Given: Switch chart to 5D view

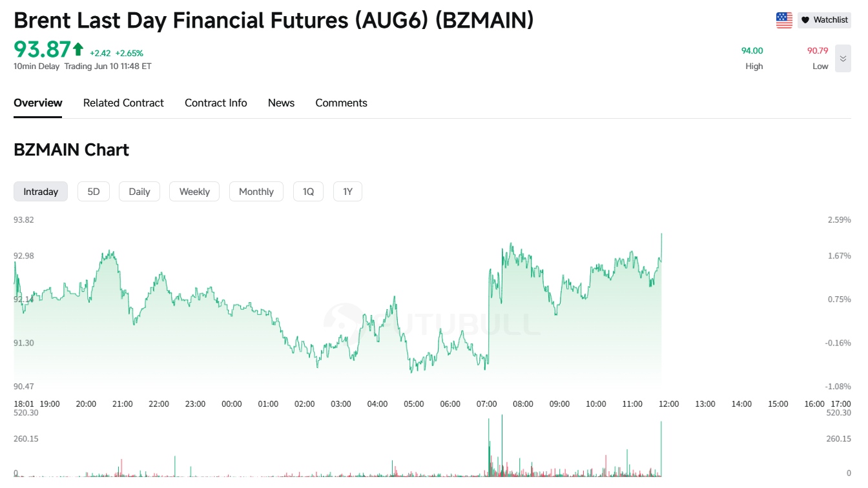Looking at the screenshot, I should [x=94, y=192].
